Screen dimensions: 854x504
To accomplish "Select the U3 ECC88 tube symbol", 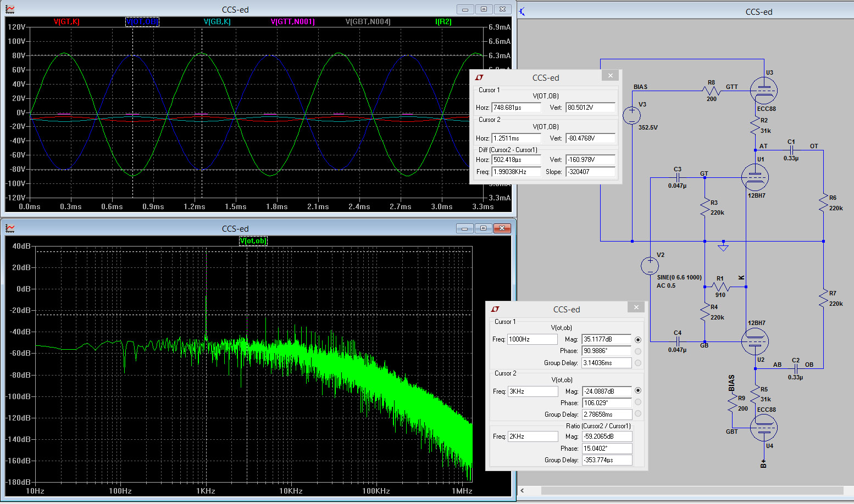I will coord(764,91).
